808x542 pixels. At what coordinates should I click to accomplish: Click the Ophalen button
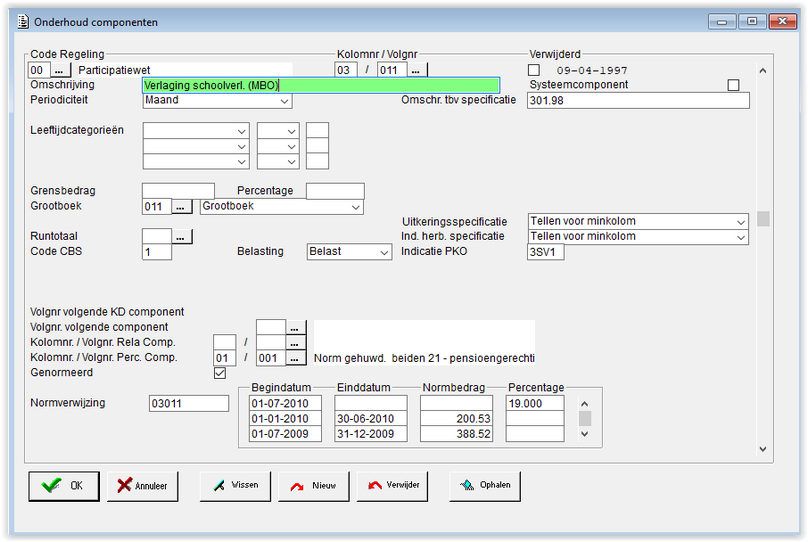(x=484, y=486)
